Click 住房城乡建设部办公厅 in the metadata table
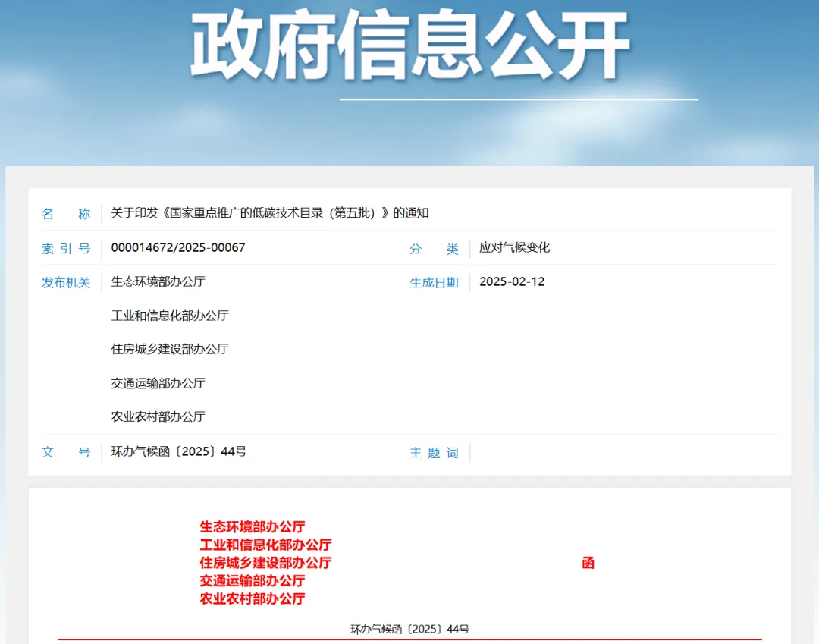819x644 pixels. pyautogui.click(x=170, y=350)
